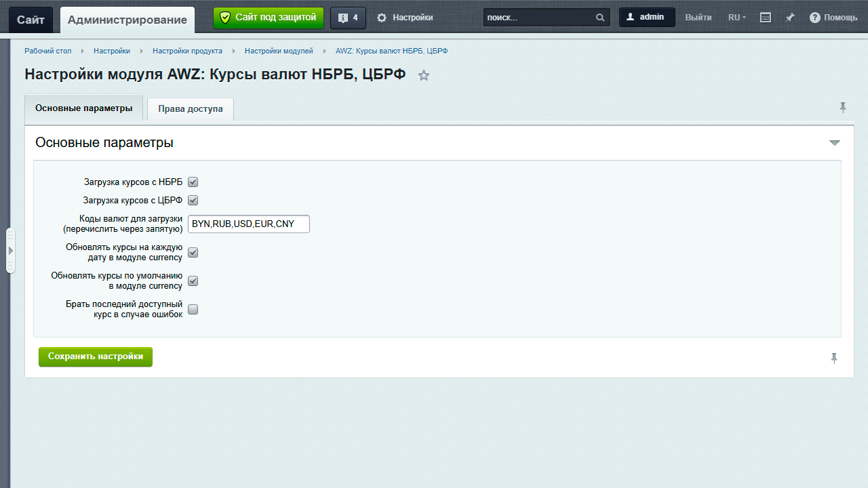Click Сохранить настройки button
This screenshot has height=488, width=868.
coord(96,357)
